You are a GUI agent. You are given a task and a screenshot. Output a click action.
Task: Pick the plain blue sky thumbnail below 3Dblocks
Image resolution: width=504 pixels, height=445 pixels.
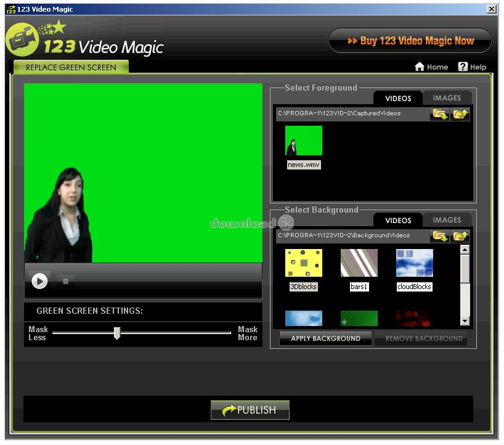[304, 318]
